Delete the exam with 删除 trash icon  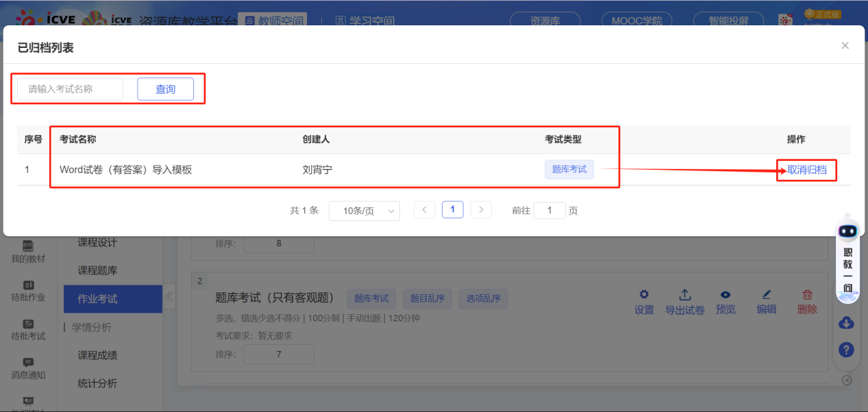click(x=806, y=301)
